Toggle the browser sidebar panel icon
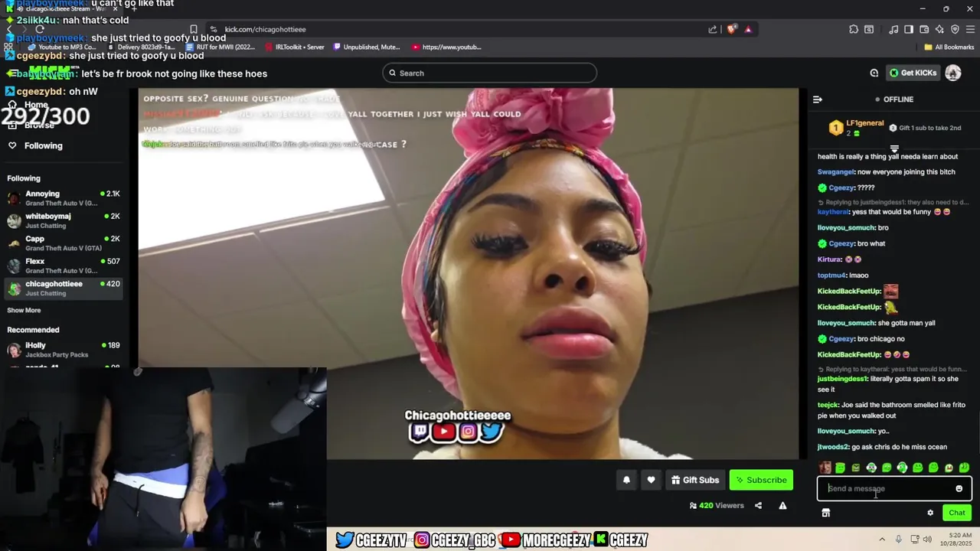Screen dimensions: 980x551 (x=909, y=29)
